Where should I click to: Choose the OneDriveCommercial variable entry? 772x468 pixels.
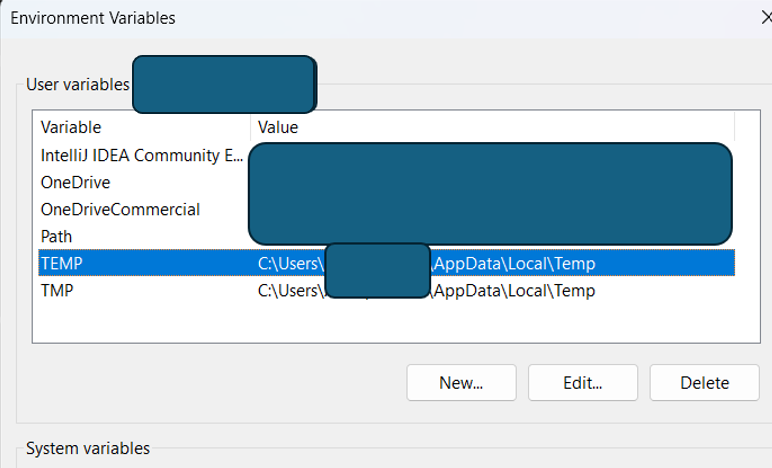click(120, 209)
